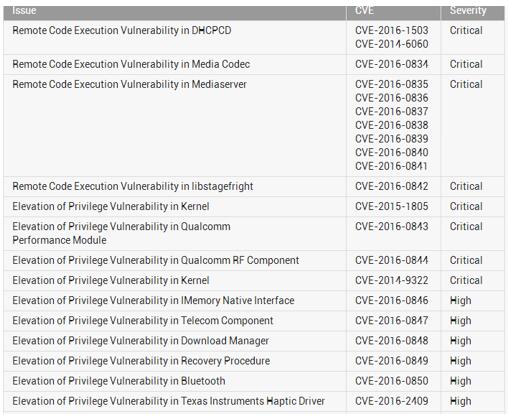Click the Severity column header
The image size is (509, 416).
pos(468,11)
